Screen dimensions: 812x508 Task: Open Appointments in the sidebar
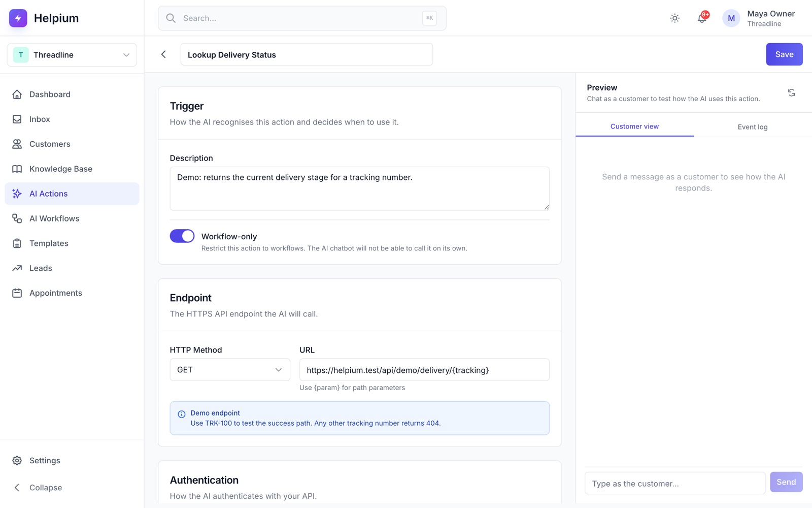[x=72, y=293]
